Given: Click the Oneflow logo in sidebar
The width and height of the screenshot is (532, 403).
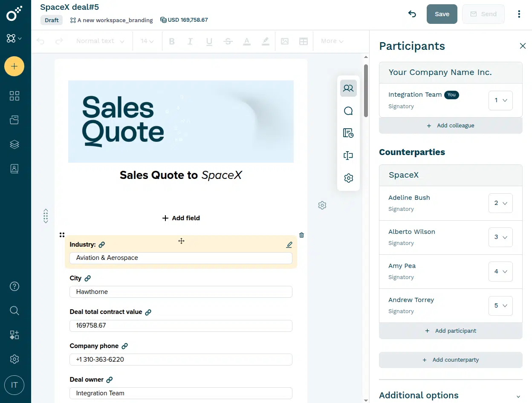Looking at the screenshot, I should [14, 14].
